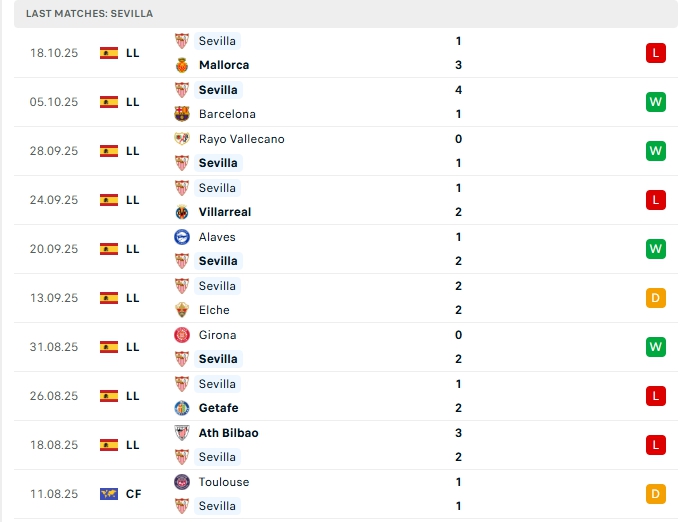The image size is (690, 522).
Task: Click the orange D badge for Toulouse match
Action: pos(656,494)
